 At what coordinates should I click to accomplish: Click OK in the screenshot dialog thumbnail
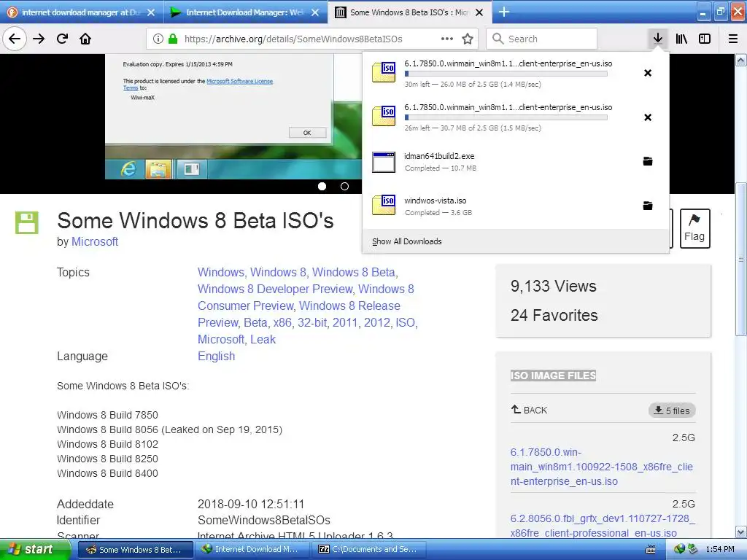coord(307,133)
